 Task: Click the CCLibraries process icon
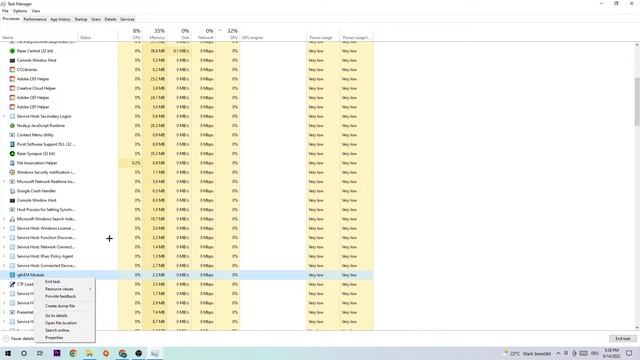[12, 70]
